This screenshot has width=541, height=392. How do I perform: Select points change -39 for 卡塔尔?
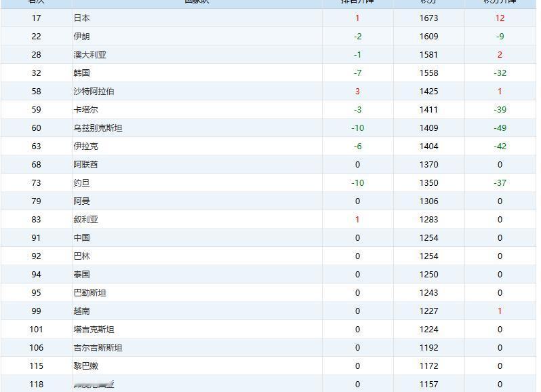click(500, 109)
